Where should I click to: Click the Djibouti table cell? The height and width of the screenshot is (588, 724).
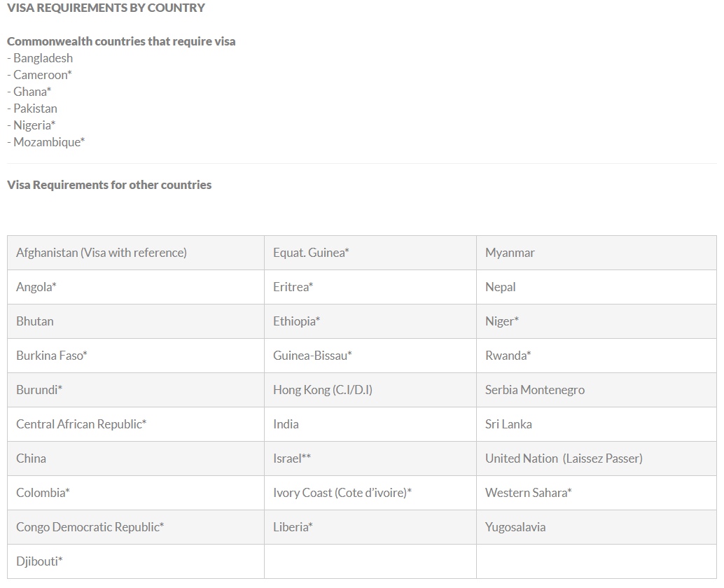coord(39,561)
